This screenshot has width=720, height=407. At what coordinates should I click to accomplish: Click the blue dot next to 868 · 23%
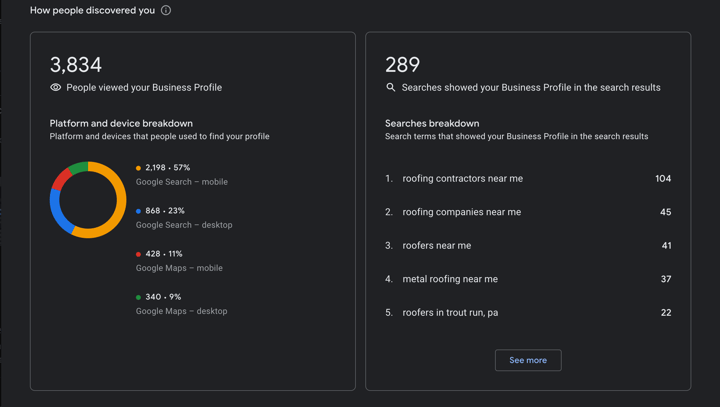(x=139, y=211)
